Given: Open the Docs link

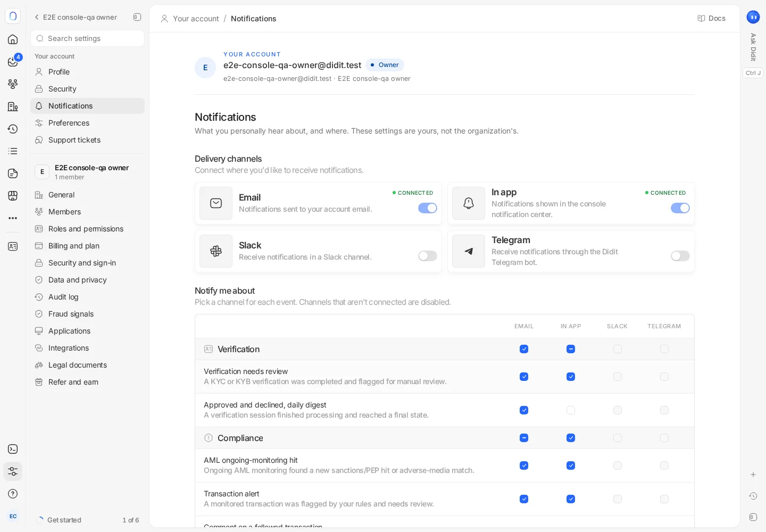Looking at the screenshot, I should point(711,18).
